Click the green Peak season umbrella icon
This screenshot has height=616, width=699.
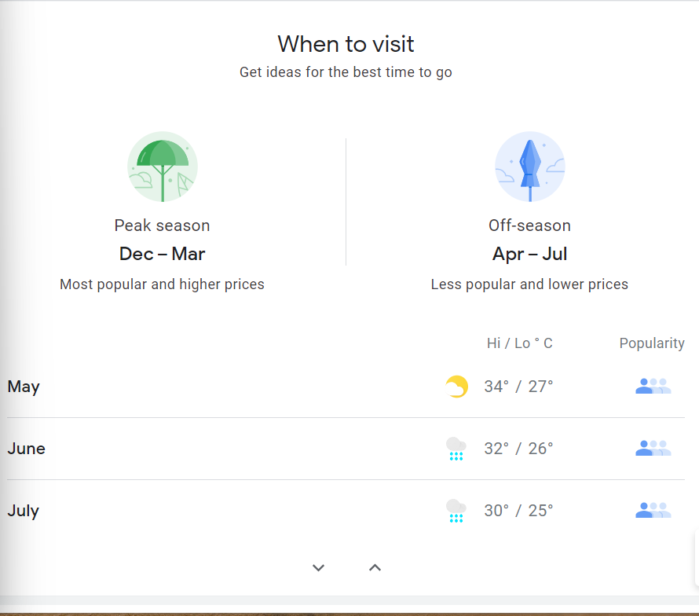tap(163, 167)
